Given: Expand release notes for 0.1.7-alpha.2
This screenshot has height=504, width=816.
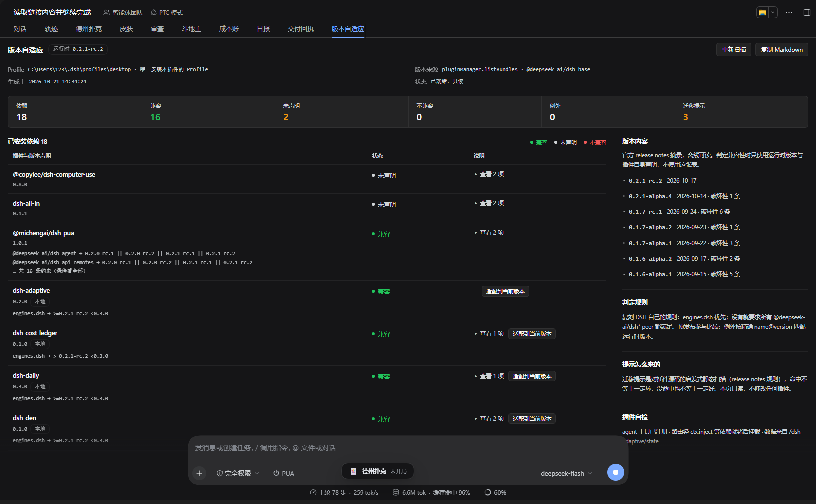Looking at the screenshot, I should 681,227.
